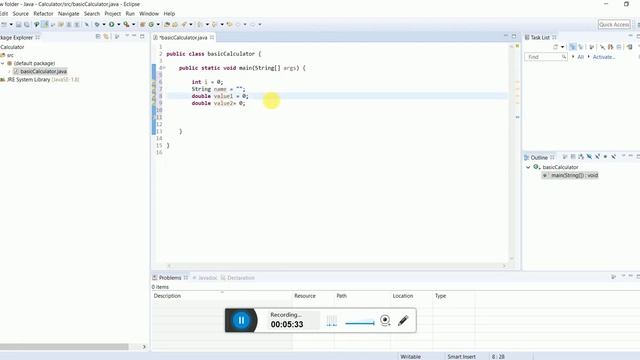Open the Refactor menu
The image size is (640, 360).
43,13
